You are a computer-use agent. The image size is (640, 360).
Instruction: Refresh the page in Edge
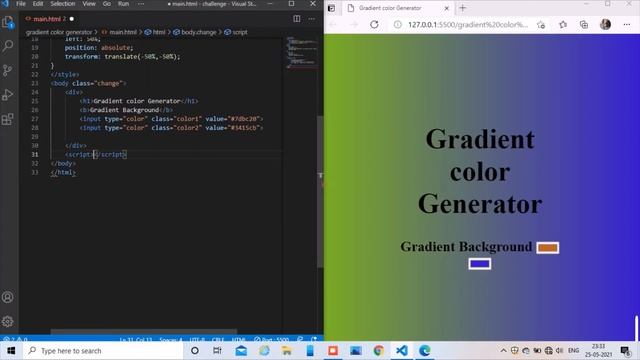[x=374, y=24]
